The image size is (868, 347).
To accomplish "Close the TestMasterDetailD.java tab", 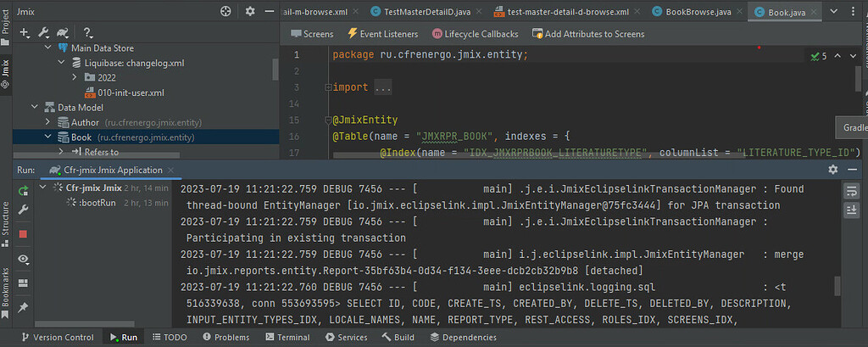I will click(x=479, y=12).
